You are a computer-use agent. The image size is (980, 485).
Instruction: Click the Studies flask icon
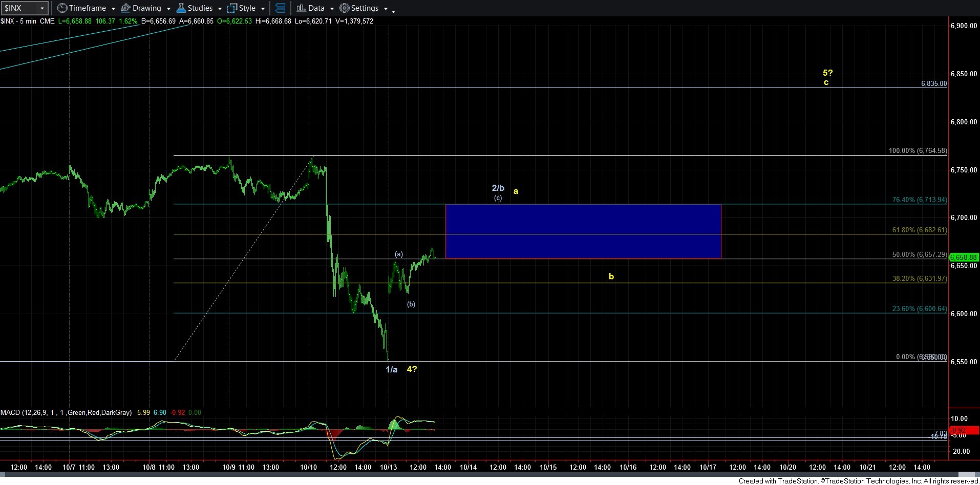click(181, 8)
